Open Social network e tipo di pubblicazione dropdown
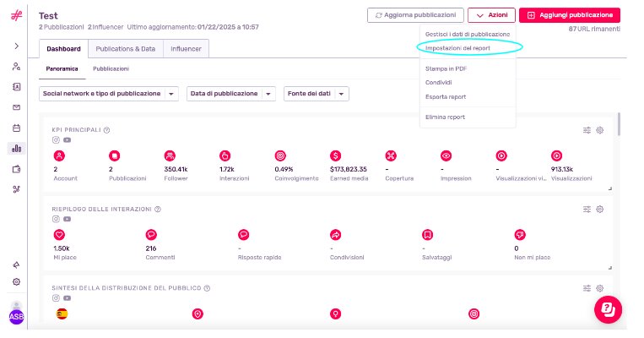 109,94
